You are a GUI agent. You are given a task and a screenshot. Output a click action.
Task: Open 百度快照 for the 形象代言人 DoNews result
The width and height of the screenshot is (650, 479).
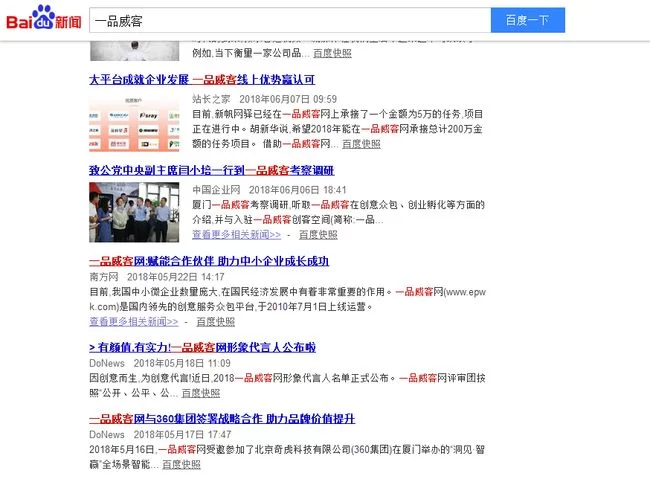201,393
